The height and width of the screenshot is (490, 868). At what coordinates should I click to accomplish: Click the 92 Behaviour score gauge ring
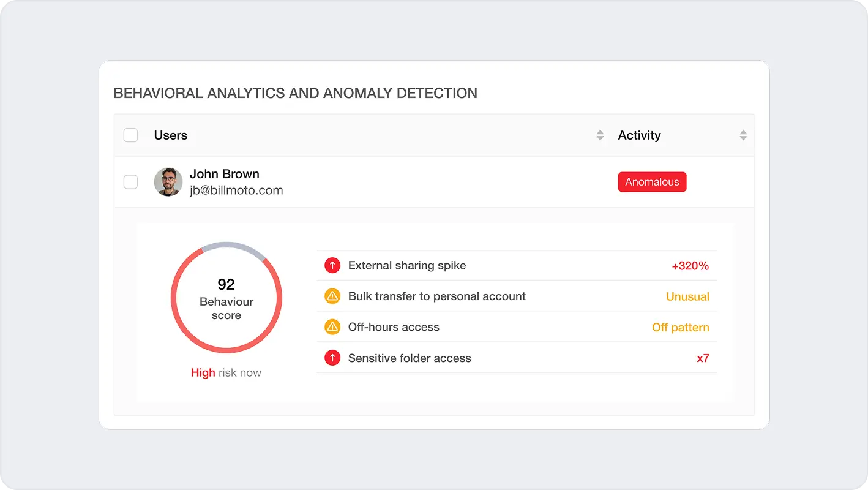pyautogui.click(x=226, y=298)
